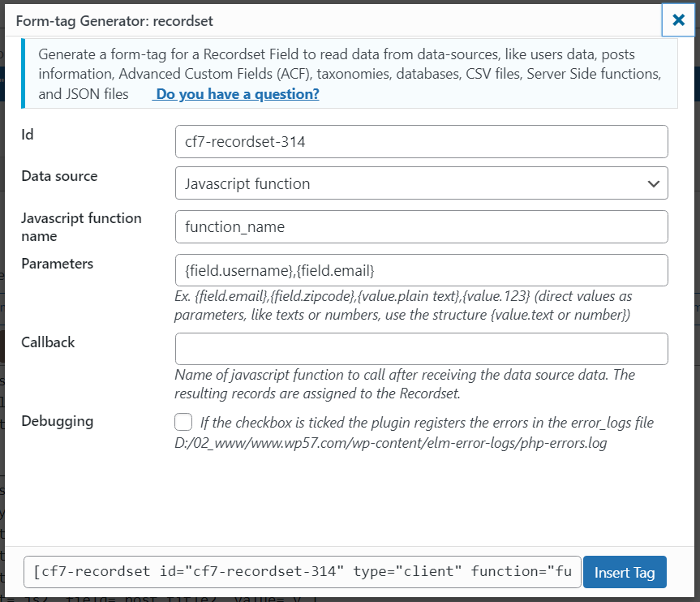
Task: Enable the Debugging checkbox
Action: 183,422
